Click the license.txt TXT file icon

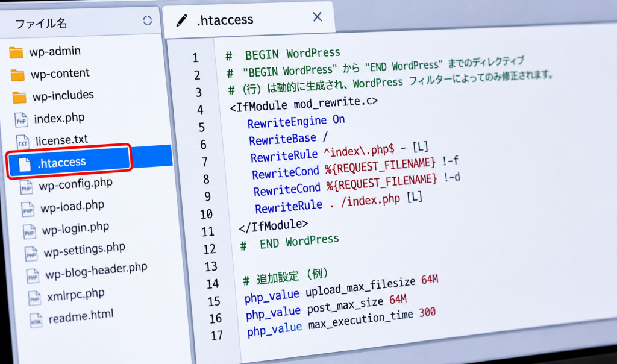coord(22,142)
